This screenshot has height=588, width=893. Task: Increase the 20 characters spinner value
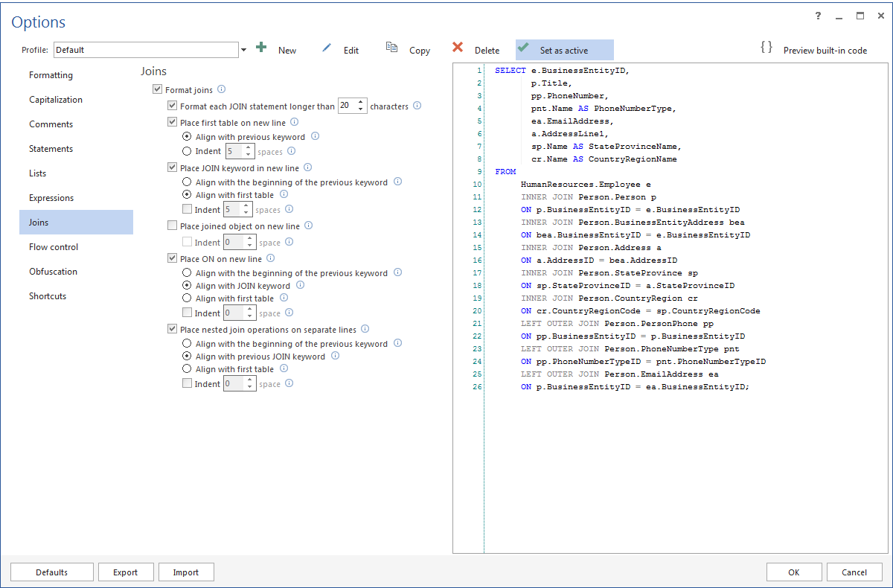click(x=361, y=102)
